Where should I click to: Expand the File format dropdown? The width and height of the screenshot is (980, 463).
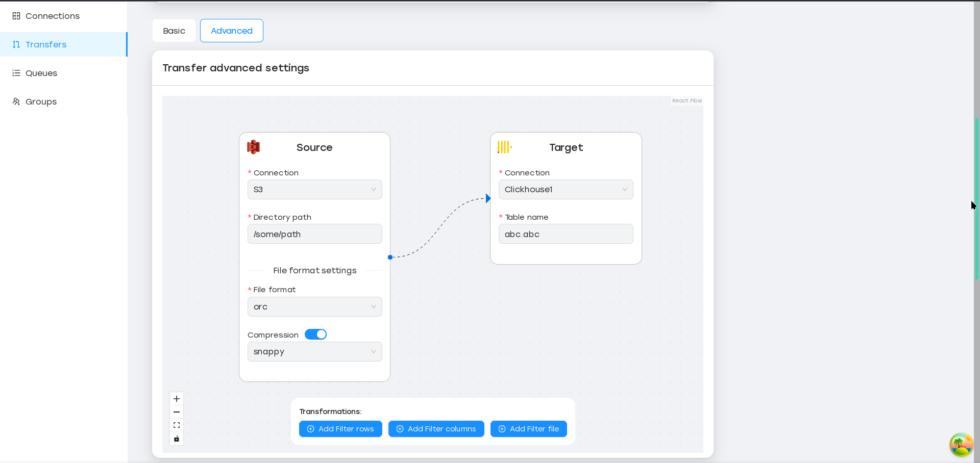(314, 307)
